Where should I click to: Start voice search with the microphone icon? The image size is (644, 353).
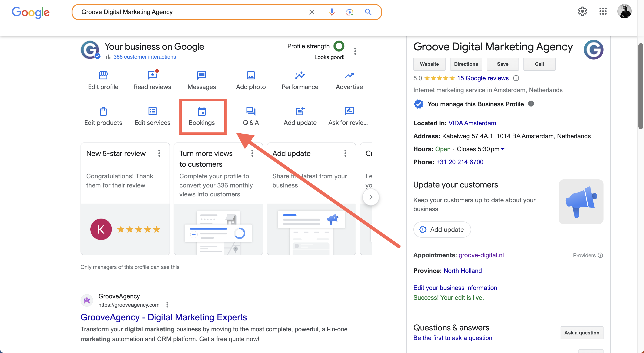tap(332, 12)
